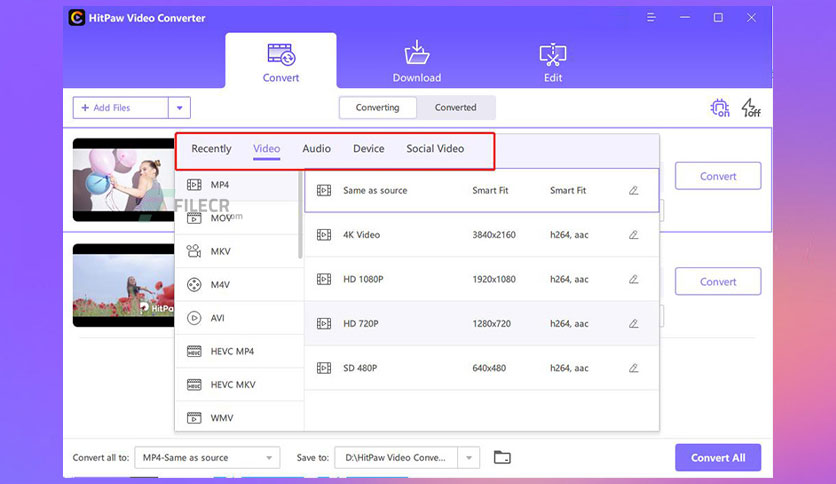Open the Edit tab

[x=553, y=63]
